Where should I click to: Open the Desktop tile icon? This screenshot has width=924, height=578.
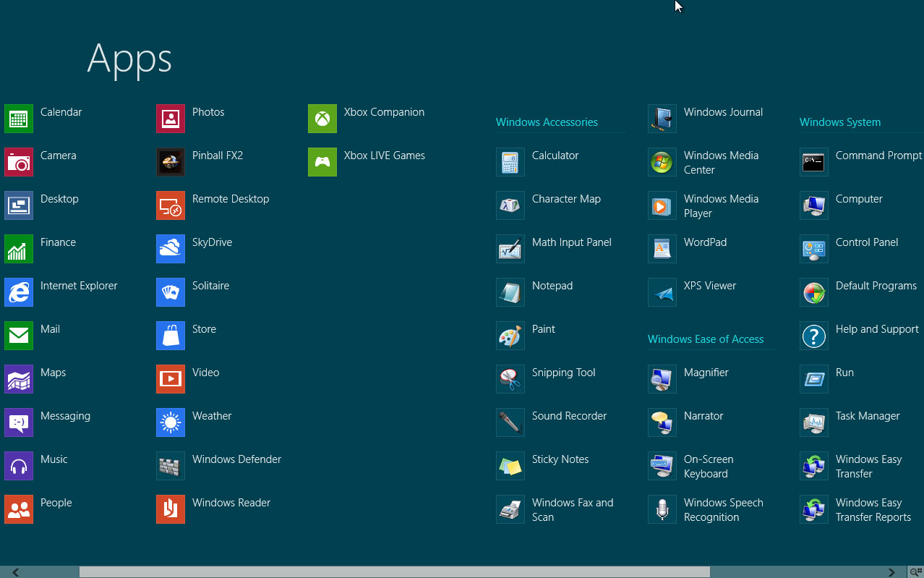click(x=19, y=205)
